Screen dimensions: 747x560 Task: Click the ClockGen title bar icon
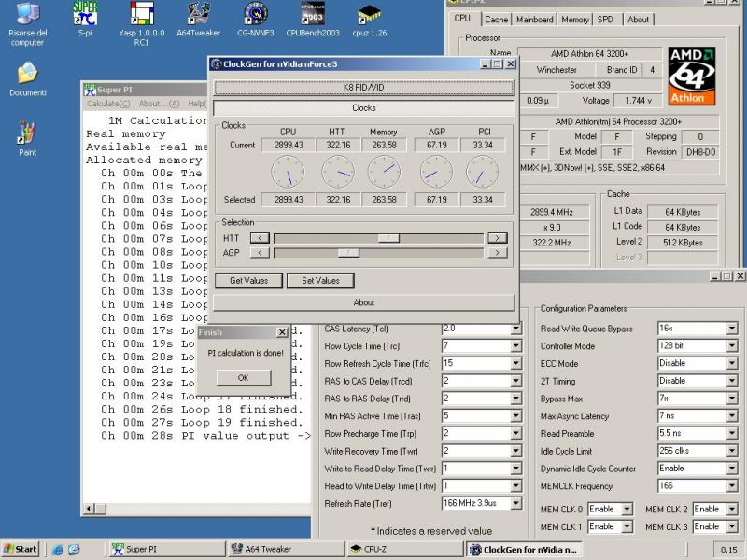point(217,63)
